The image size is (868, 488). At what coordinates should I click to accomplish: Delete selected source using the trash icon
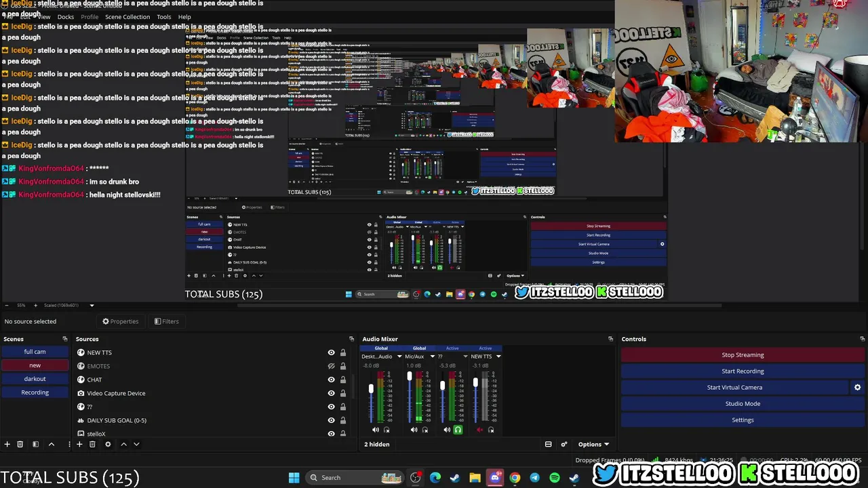click(x=92, y=445)
